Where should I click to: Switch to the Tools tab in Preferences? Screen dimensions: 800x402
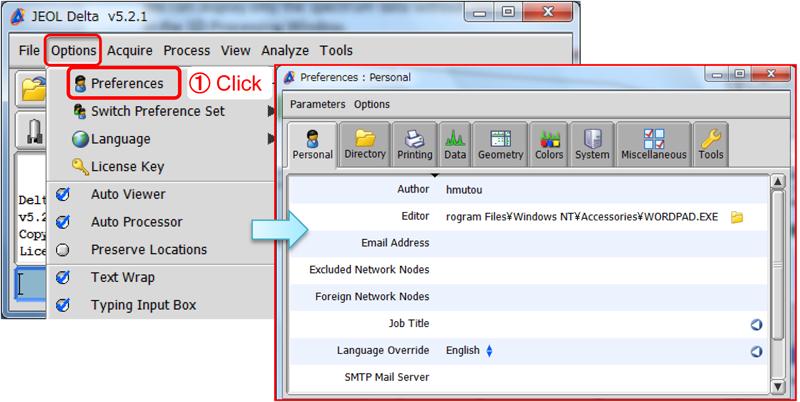pyautogui.click(x=711, y=145)
